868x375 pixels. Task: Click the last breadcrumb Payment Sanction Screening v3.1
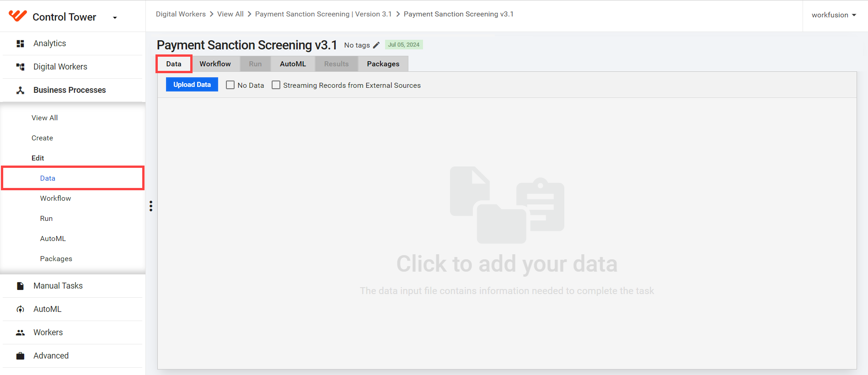pos(459,14)
